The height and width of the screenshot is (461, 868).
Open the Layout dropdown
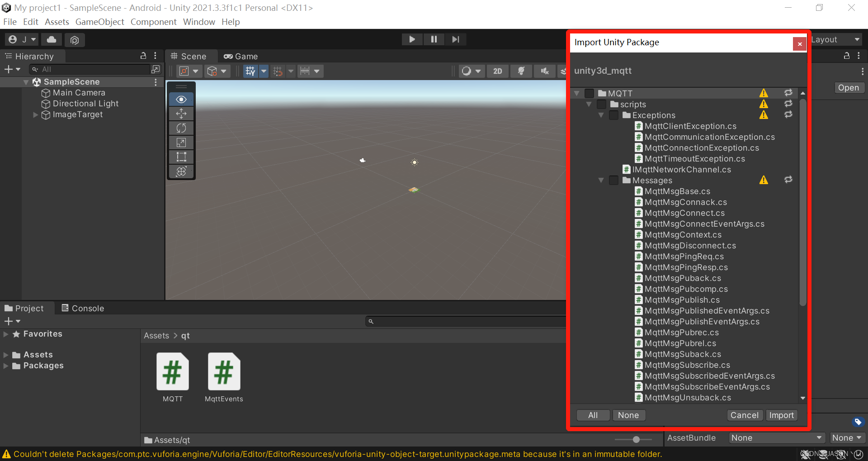point(835,39)
